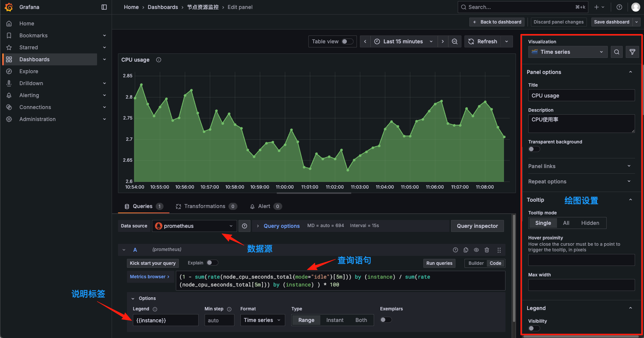Image resolution: width=644 pixels, height=338 pixels.
Task: Open the Alert tab
Action: click(265, 206)
